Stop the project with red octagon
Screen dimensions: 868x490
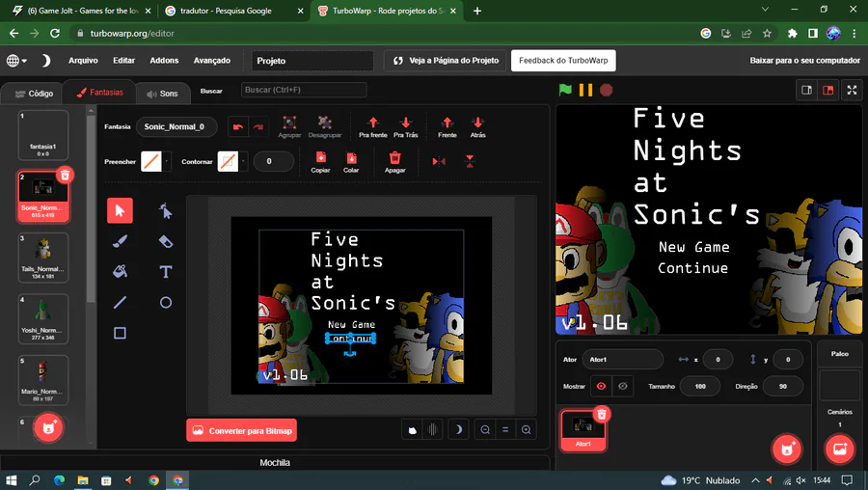pos(607,90)
